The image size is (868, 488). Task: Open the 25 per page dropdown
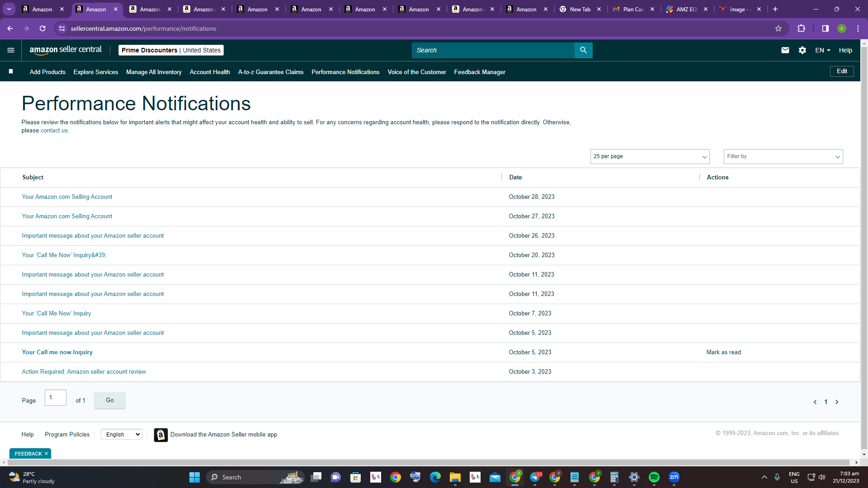click(650, 156)
